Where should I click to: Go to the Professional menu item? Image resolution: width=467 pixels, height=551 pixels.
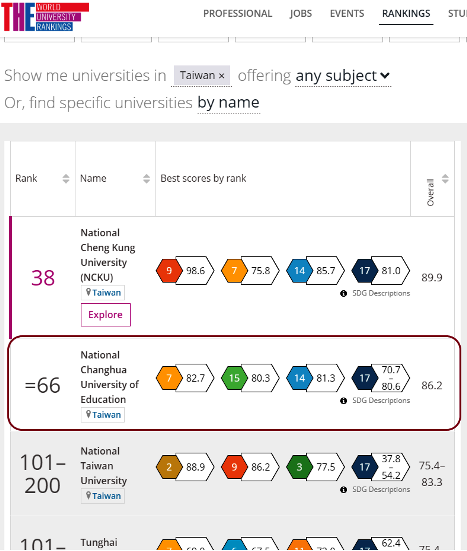pyautogui.click(x=238, y=14)
